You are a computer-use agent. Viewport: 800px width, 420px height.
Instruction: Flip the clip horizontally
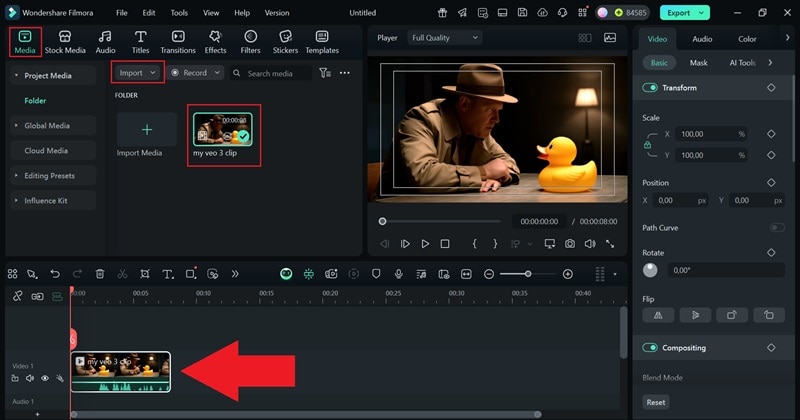[x=658, y=315]
